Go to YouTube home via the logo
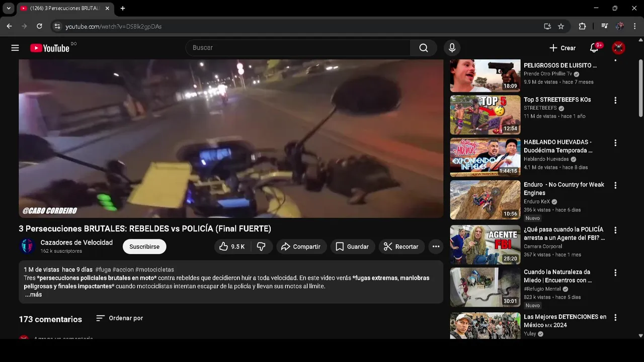The width and height of the screenshot is (644, 362). [50, 48]
